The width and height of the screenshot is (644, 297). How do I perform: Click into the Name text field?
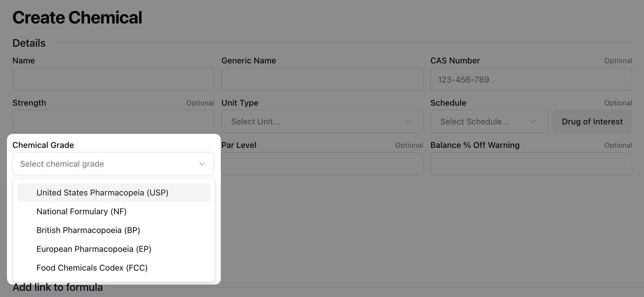[113, 79]
